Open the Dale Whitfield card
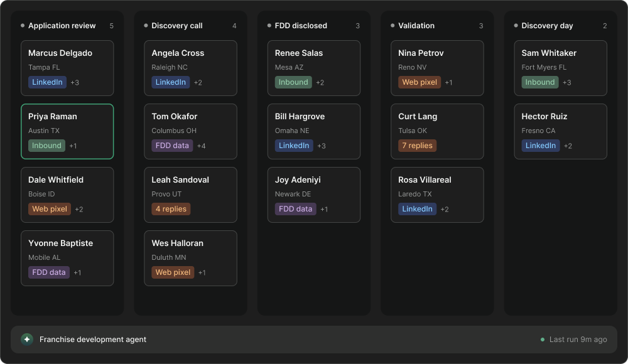 (x=67, y=195)
